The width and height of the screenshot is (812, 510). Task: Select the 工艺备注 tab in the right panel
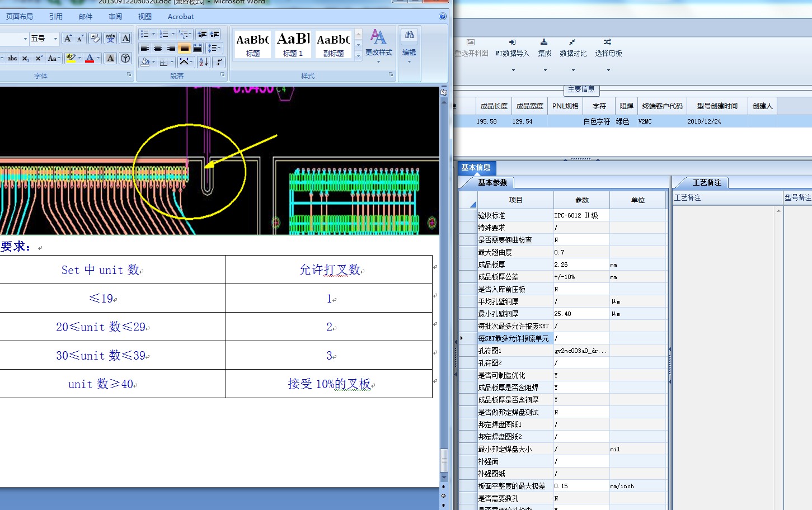click(707, 182)
